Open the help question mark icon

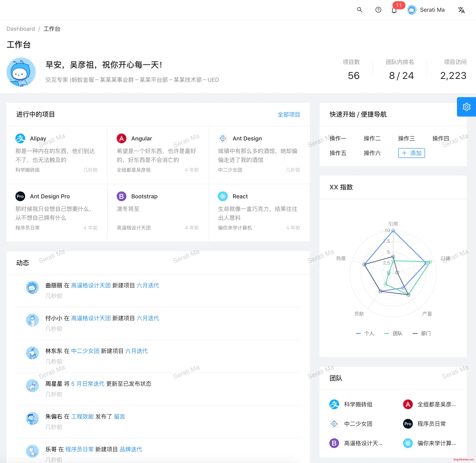378,10
